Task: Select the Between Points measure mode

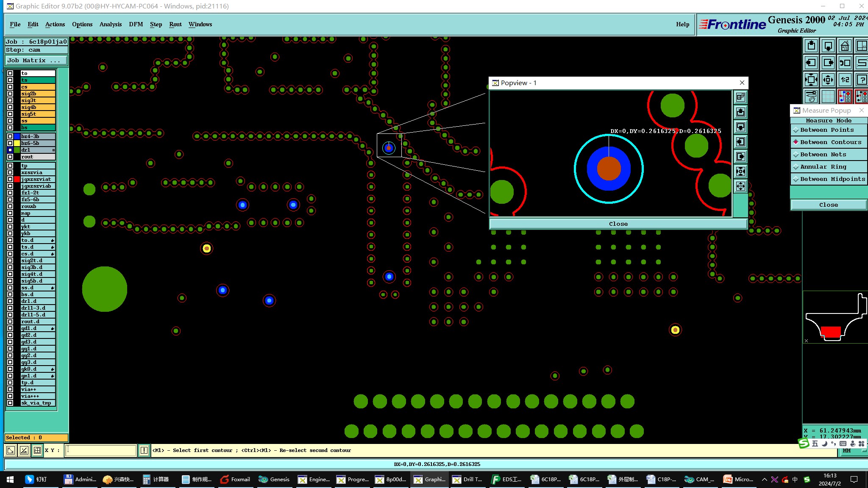Action: [x=827, y=130]
